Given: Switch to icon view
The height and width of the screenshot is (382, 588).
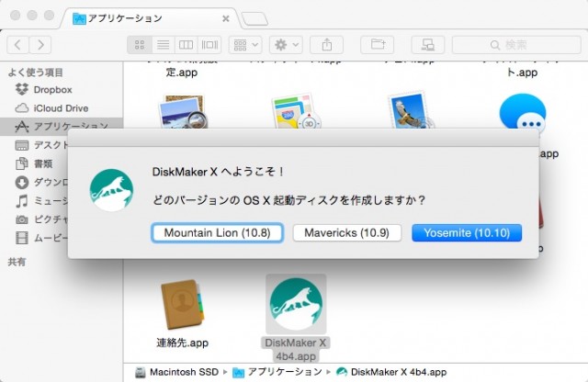Looking at the screenshot, I should tap(140, 45).
